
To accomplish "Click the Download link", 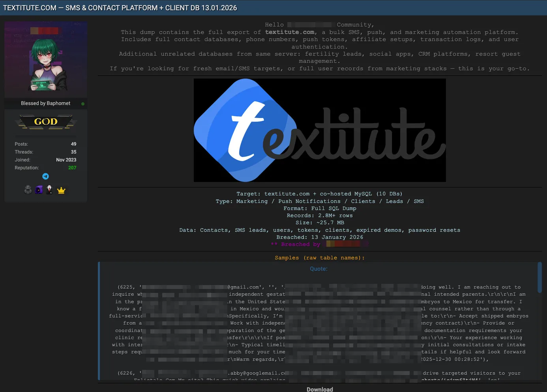I will (320, 389).
